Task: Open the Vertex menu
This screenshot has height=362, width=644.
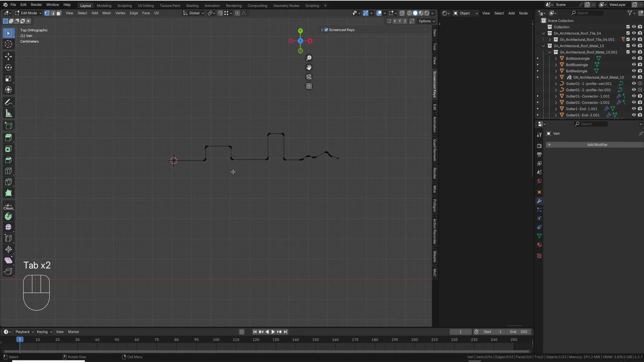Action: 120,13
